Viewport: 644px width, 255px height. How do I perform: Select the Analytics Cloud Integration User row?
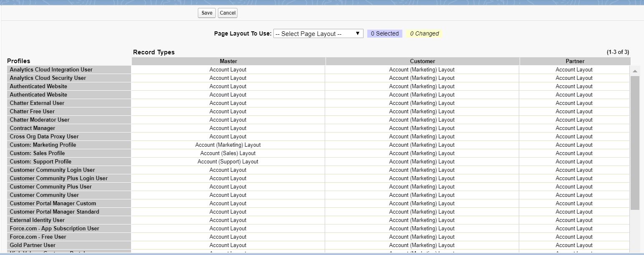click(x=51, y=69)
